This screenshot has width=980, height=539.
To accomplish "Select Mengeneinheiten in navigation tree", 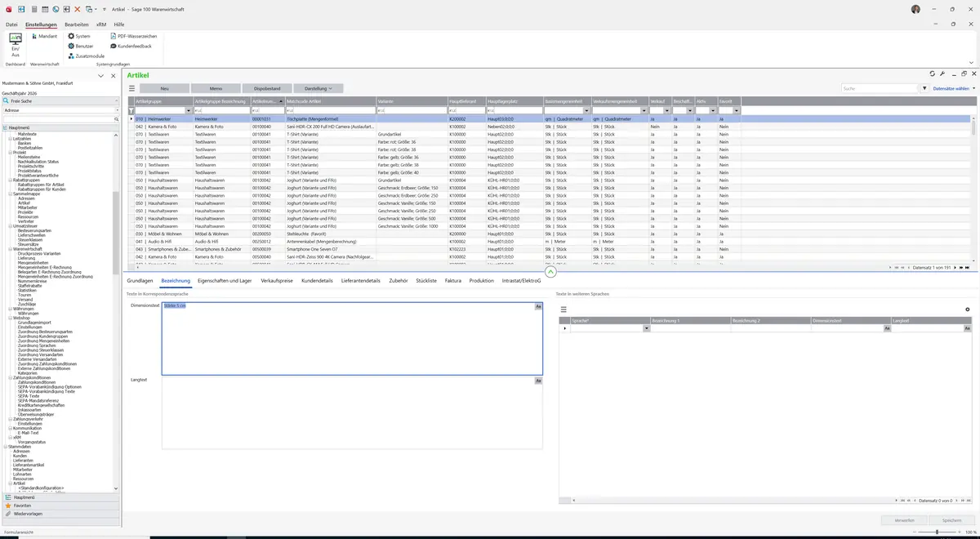I will coord(34,262).
